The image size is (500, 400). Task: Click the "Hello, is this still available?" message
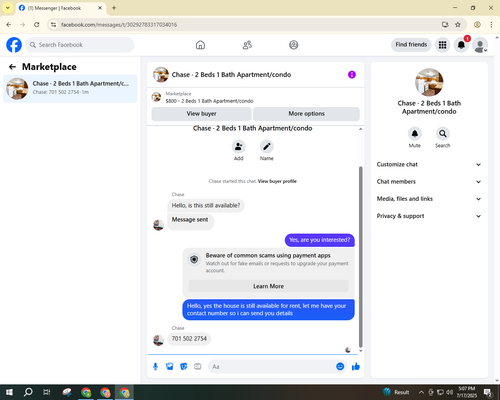(206, 205)
